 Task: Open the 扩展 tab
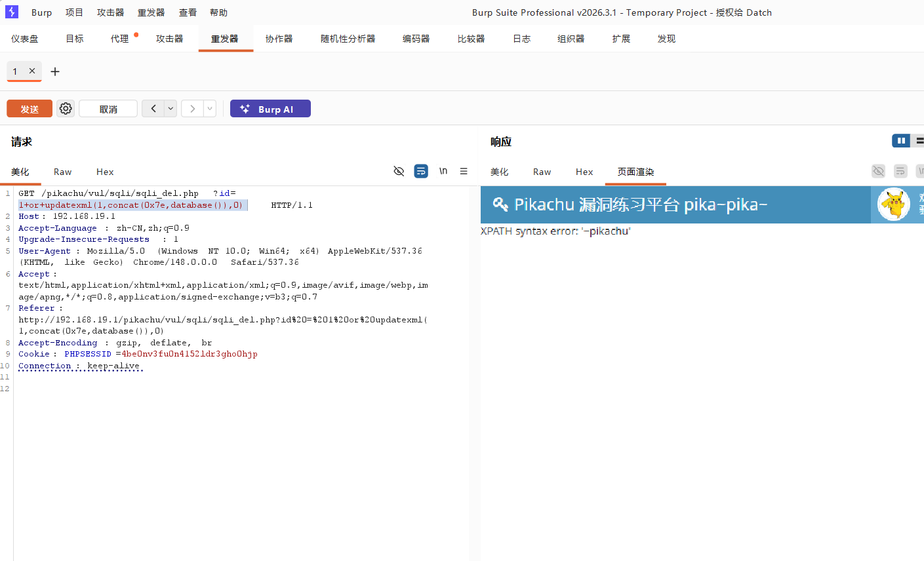[x=622, y=39]
